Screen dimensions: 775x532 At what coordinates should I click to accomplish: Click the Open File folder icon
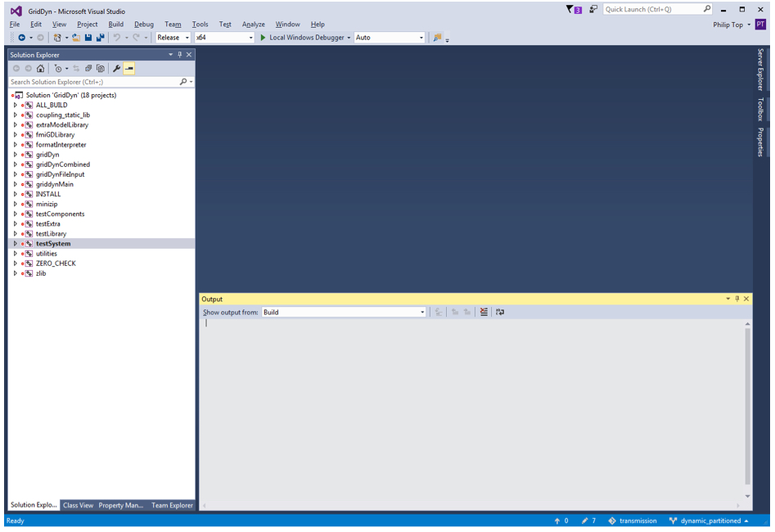coord(76,38)
